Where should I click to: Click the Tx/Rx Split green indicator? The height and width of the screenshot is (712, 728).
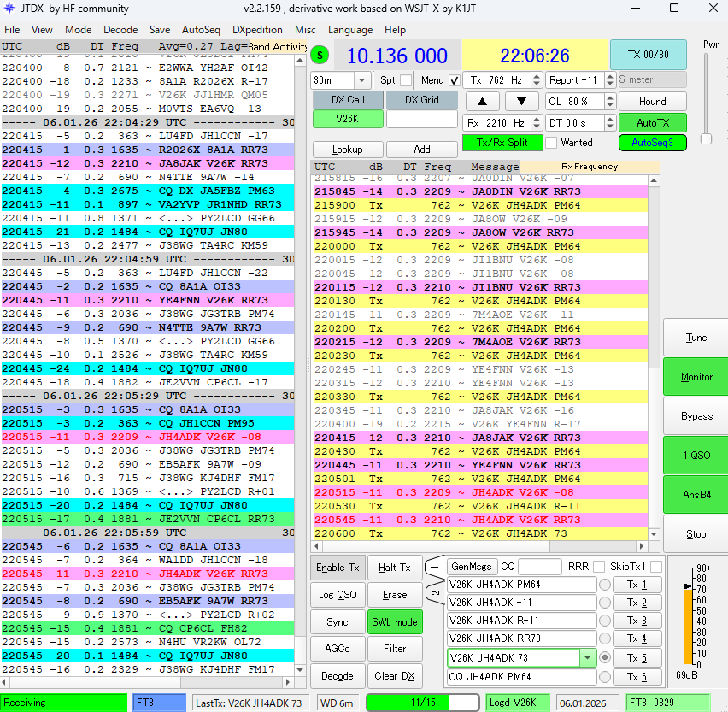point(502,143)
